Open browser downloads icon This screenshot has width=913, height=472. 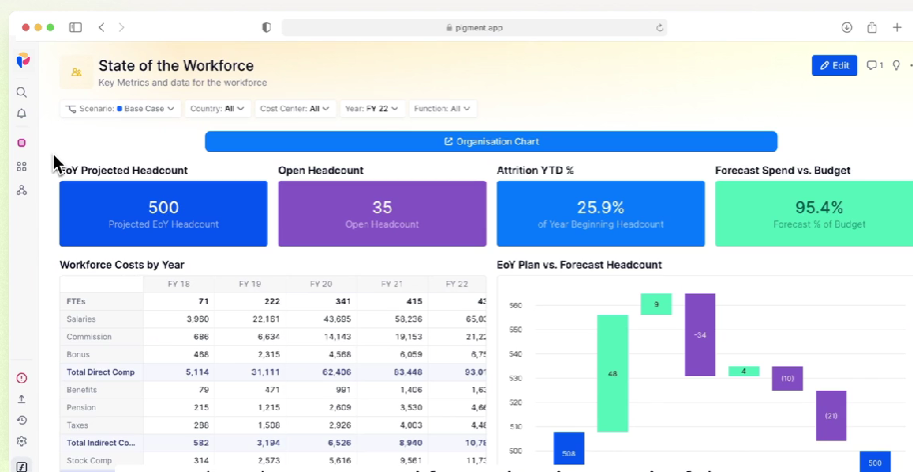click(847, 27)
